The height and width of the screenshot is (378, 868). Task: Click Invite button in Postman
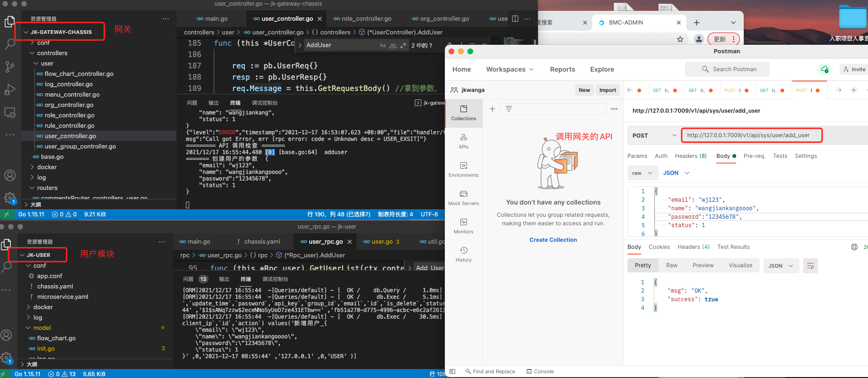[854, 69]
